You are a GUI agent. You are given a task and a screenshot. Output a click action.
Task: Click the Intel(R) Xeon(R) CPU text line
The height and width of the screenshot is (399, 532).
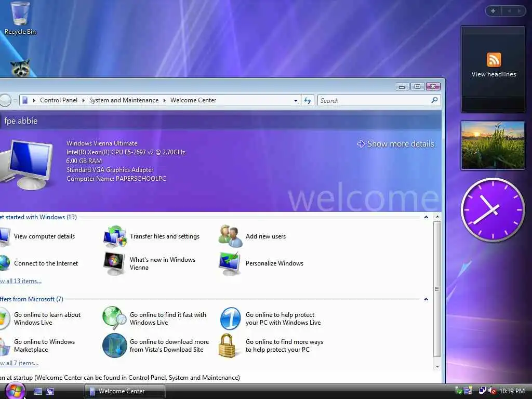point(126,152)
